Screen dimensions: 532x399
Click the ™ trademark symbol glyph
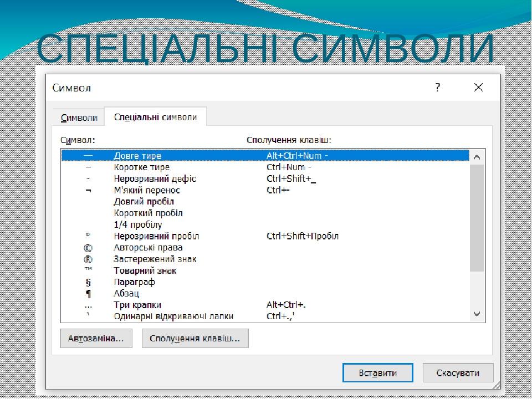pyautogui.click(x=88, y=269)
